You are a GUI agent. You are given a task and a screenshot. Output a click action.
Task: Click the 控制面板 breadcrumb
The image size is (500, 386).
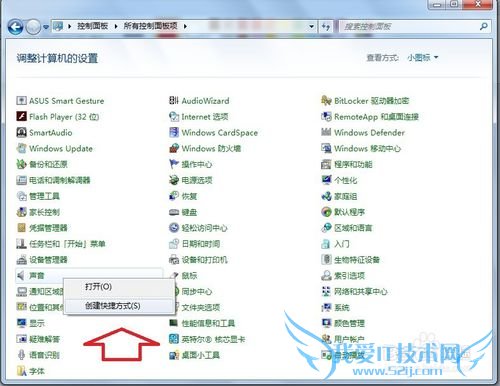(x=93, y=26)
